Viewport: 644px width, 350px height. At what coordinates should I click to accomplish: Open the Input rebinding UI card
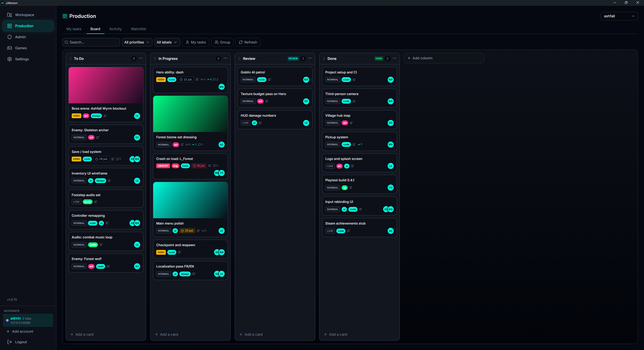359,206
